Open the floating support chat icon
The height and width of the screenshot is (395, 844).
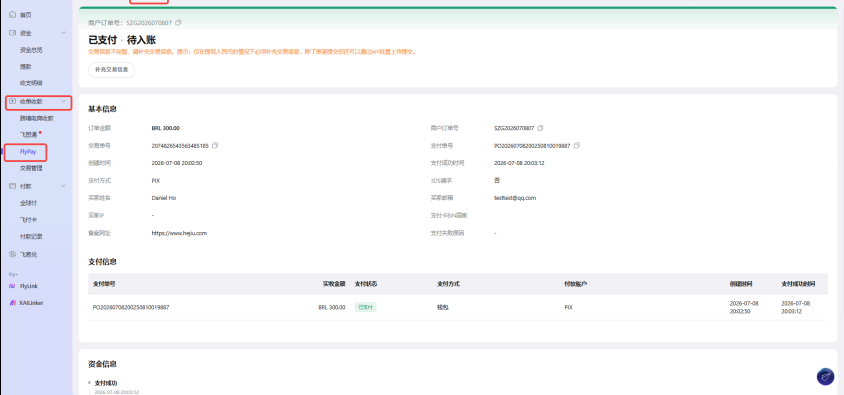825,377
